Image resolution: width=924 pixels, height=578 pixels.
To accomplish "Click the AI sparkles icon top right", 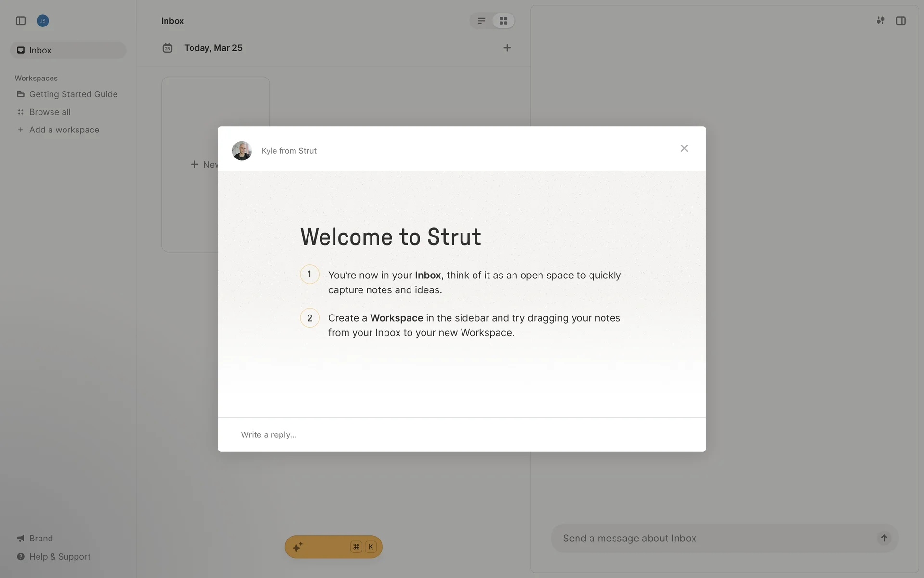I will point(880,21).
